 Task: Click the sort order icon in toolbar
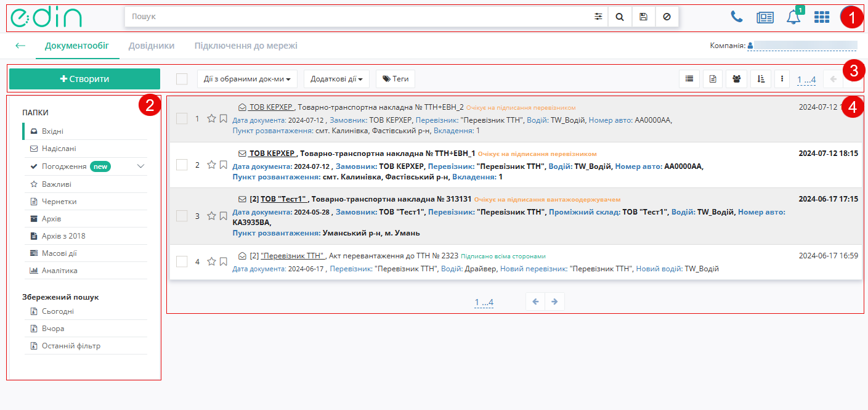tap(760, 79)
